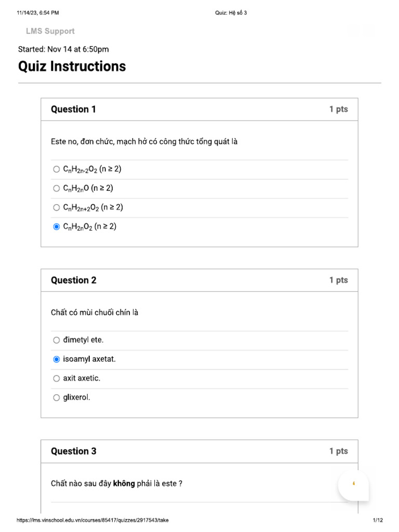
Task: Click the Quiz Instructions heading
Action: tap(72, 66)
